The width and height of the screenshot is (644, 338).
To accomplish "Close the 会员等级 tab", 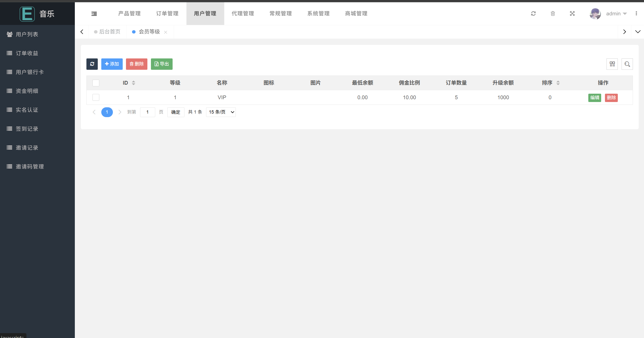I will [x=166, y=32].
